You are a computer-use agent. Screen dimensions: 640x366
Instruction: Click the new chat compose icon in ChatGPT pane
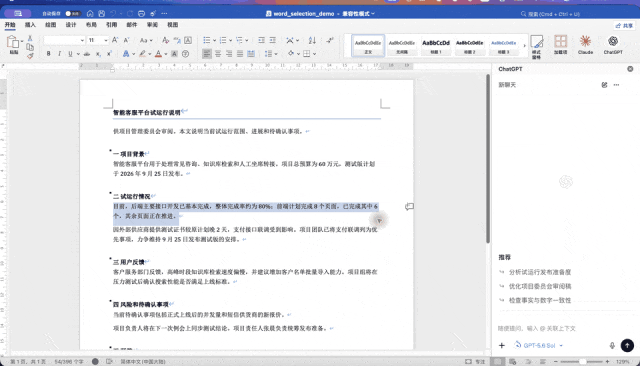604,85
